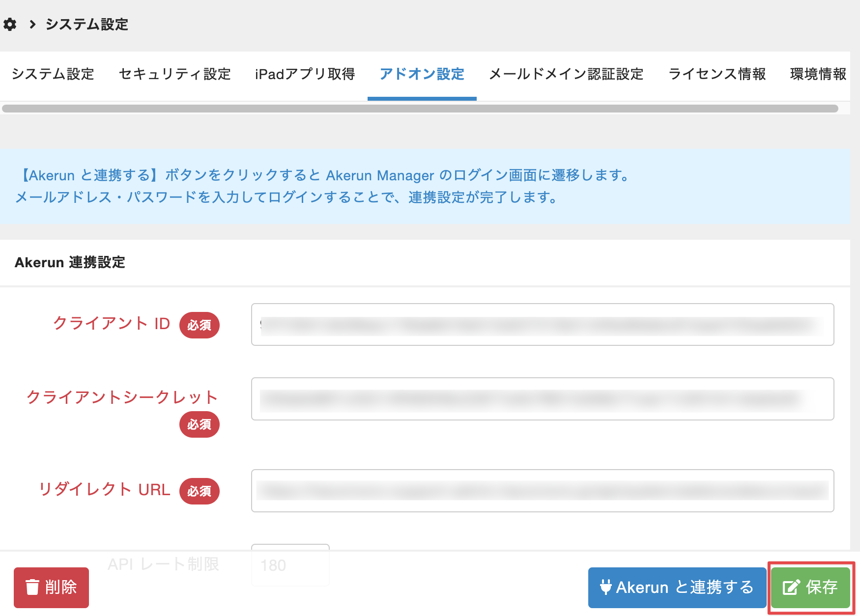Click the クライアントシークレット label
860x616 pixels.
click(x=122, y=397)
